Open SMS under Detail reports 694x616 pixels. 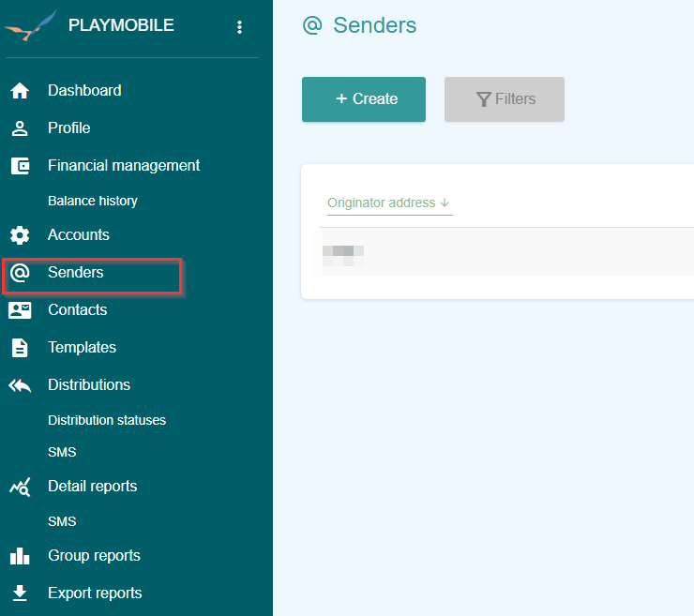62,521
